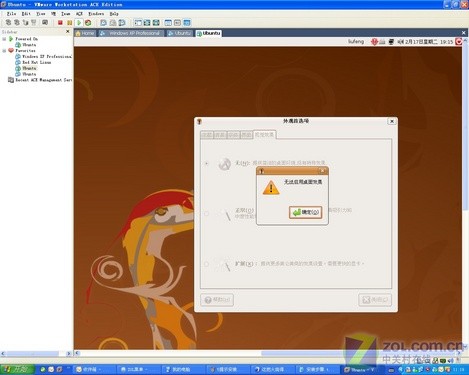Image resolution: width=469 pixels, height=375 pixels.
Task: Select Ubuntu under Powered On in the sidebar
Action: click(x=26, y=45)
